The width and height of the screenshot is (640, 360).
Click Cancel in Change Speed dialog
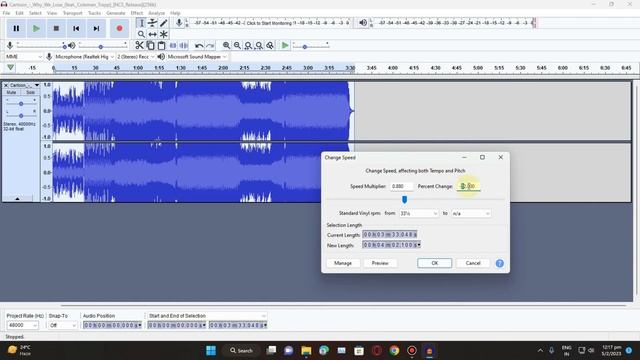coord(473,263)
